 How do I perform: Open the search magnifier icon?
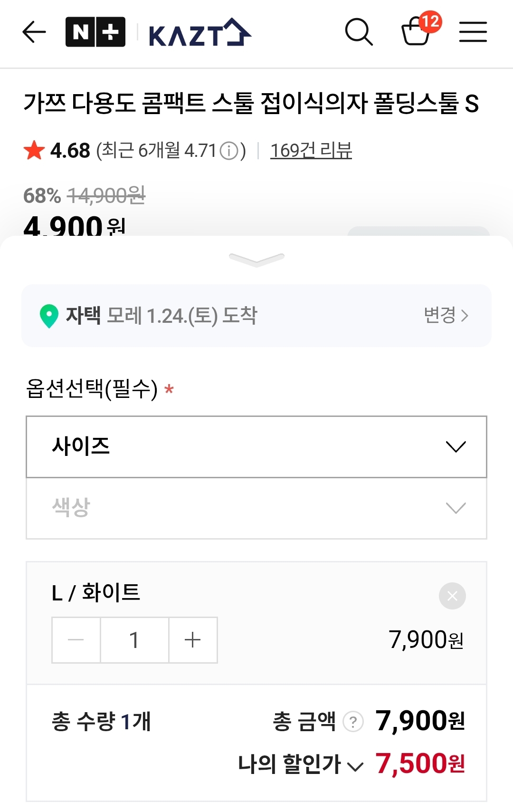click(x=359, y=32)
